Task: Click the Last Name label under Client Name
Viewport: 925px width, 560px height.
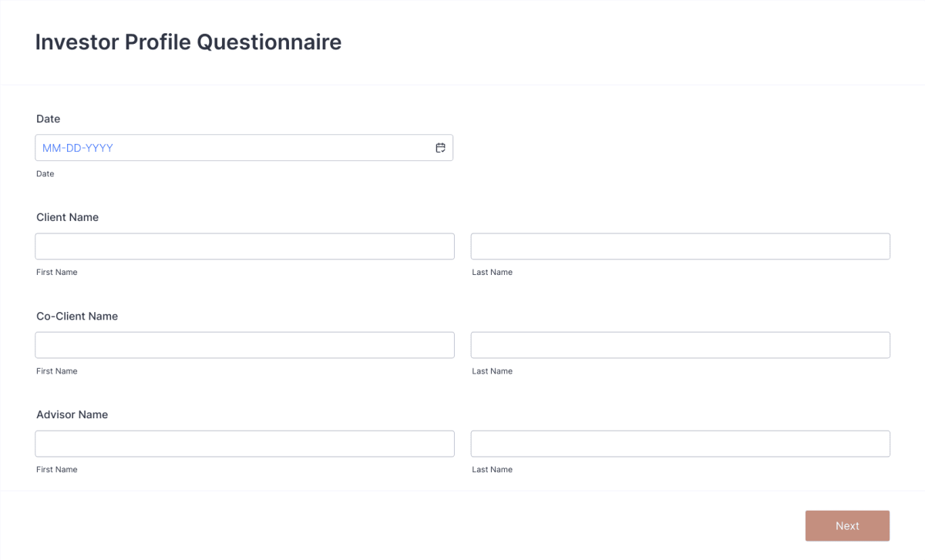Action: pos(492,272)
